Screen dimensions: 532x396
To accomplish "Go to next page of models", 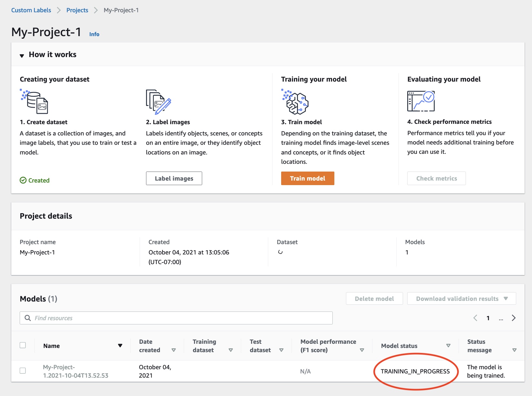I will 514,318.
